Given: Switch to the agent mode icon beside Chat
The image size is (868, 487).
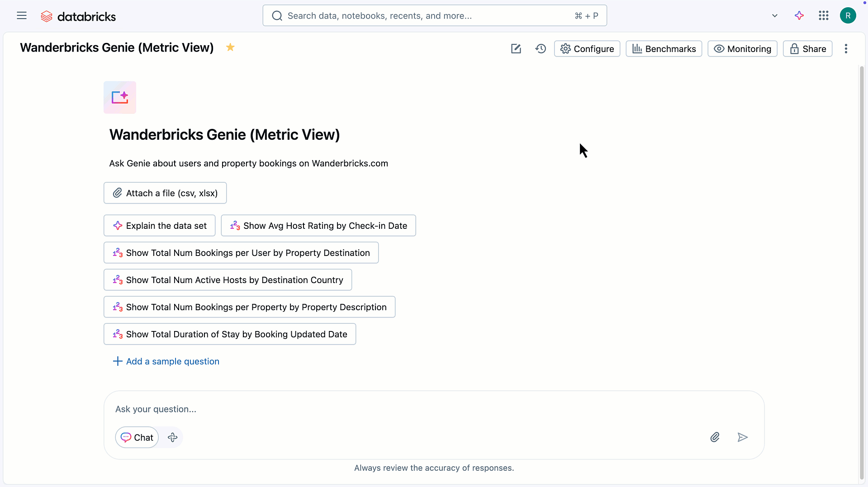Looking at the screenshot, I should point(172,437).
